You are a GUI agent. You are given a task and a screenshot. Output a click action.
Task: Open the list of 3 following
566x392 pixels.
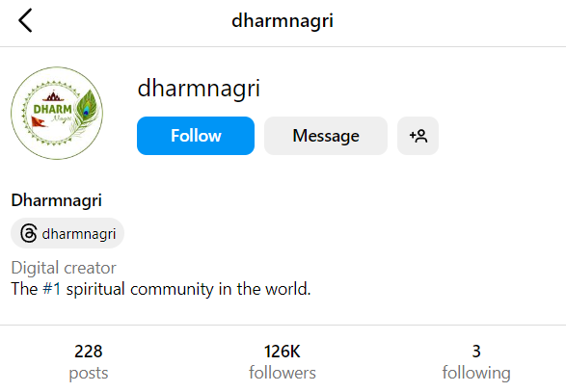click(x=476, y=361)
